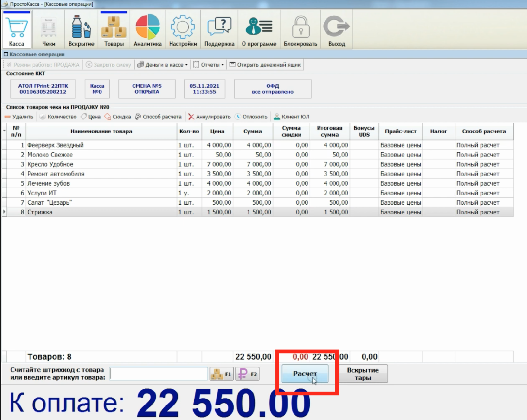Click the Кол-во column header
Viewport: 527px width, 420px height.
click(189, 131)
